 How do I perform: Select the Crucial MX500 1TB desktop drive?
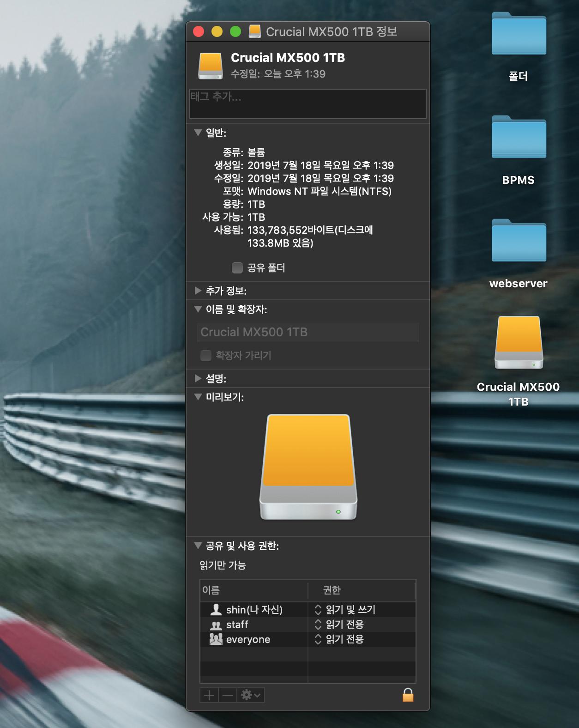point(519,342)
